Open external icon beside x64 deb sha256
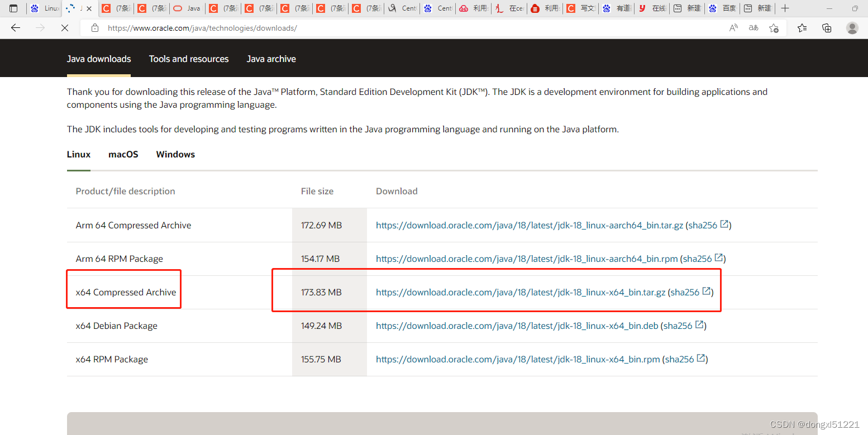Image resolution: width=868 pixels, height=435 pixels. coord(699,324)
